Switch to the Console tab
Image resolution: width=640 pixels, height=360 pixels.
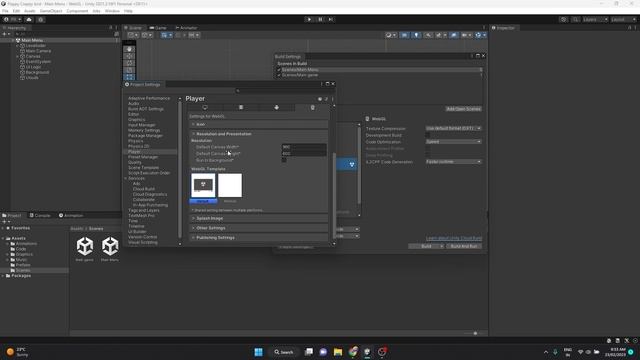coord(40,216)
